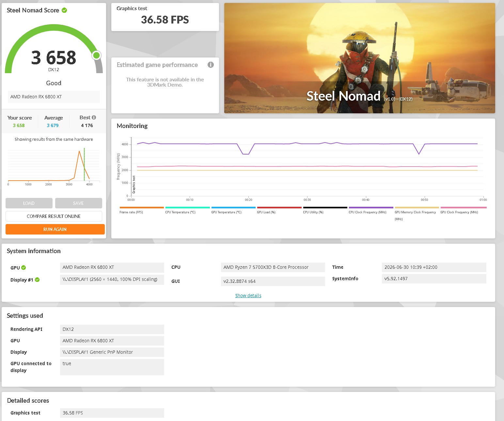Click the Steel Nomad banner image
Screen dimensions: 504x421
point(359,58)
